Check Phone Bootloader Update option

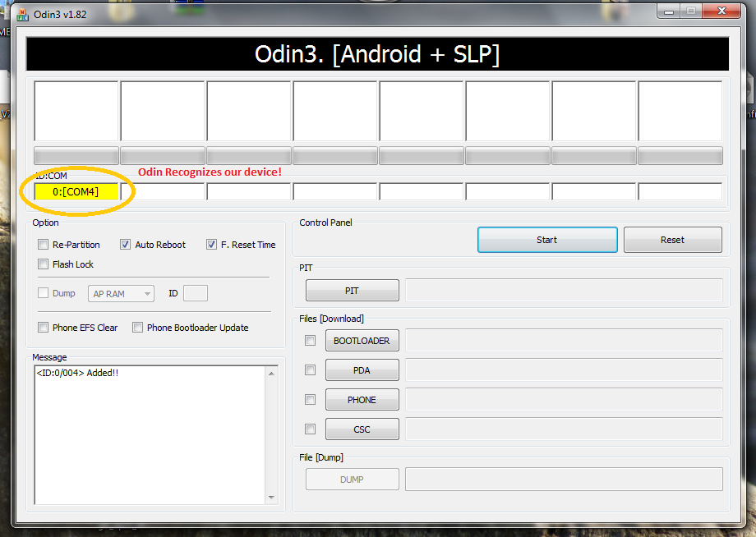tap(138, 328)
